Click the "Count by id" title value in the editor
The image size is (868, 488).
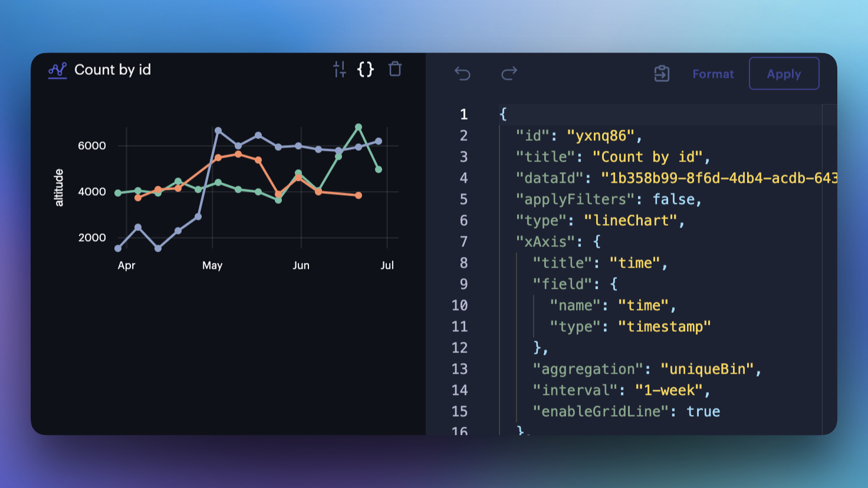647,157
